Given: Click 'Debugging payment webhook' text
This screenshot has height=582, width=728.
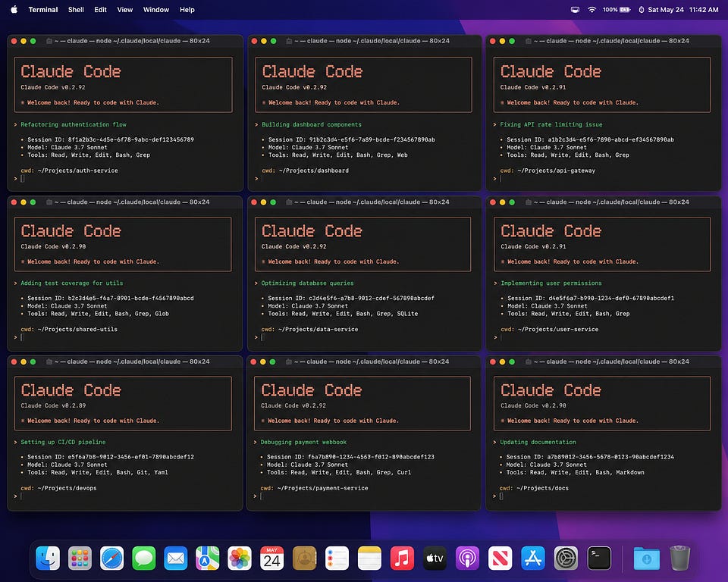Looking at the screenshot, I should pyautogui.click(x=303, y=443).
